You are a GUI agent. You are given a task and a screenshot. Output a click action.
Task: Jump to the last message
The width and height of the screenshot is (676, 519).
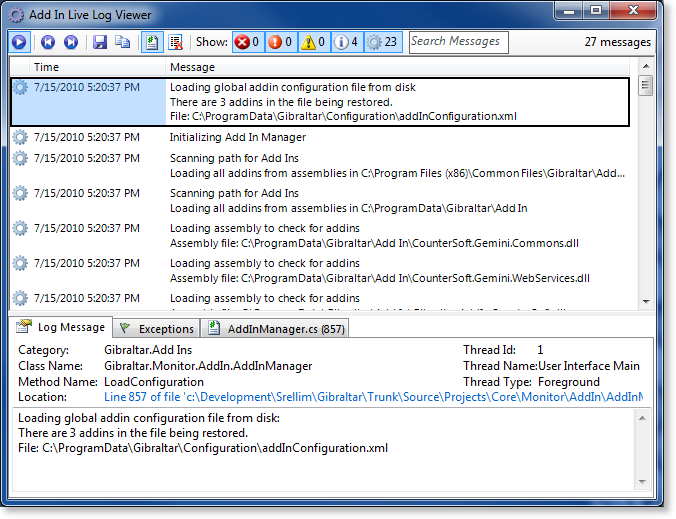pos(71,42)
